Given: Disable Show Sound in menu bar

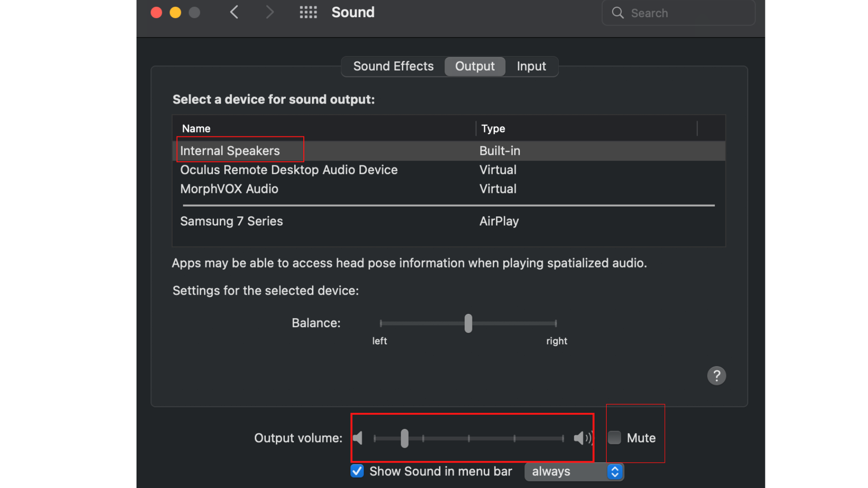Looking at the screenshot, I should point(357,471).
